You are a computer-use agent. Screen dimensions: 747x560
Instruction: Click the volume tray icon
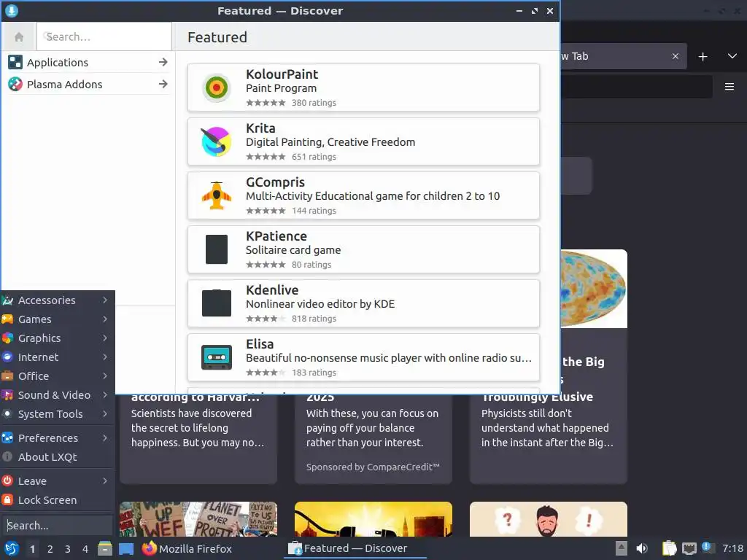coord(642,548)
